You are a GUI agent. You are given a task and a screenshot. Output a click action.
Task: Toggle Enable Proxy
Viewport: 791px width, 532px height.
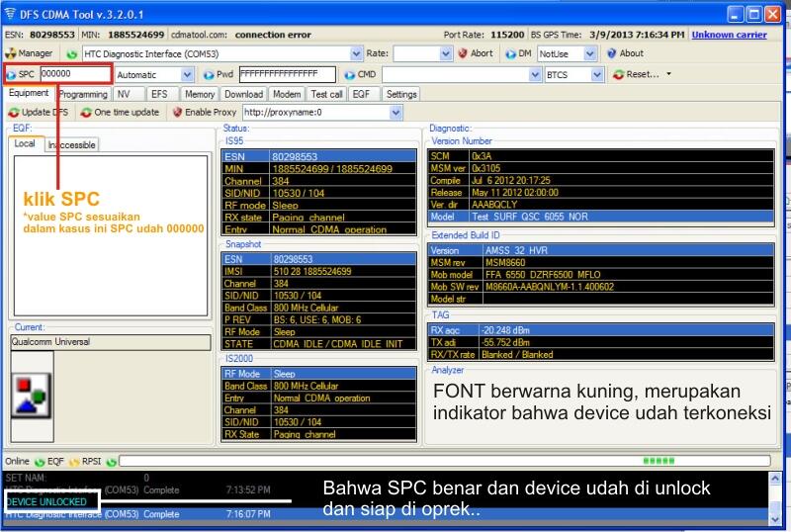(x=205, y=112)
